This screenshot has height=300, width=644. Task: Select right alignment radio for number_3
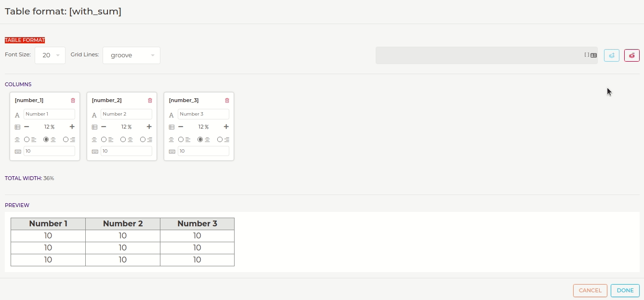pyautogui.click(x=220, y=140)
